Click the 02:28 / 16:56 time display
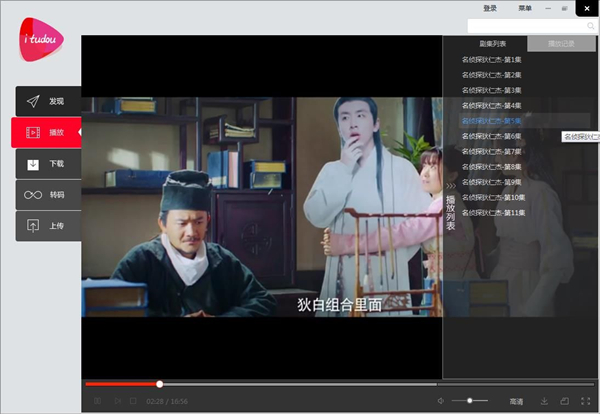The image size is (600, 414). point(167,401)
